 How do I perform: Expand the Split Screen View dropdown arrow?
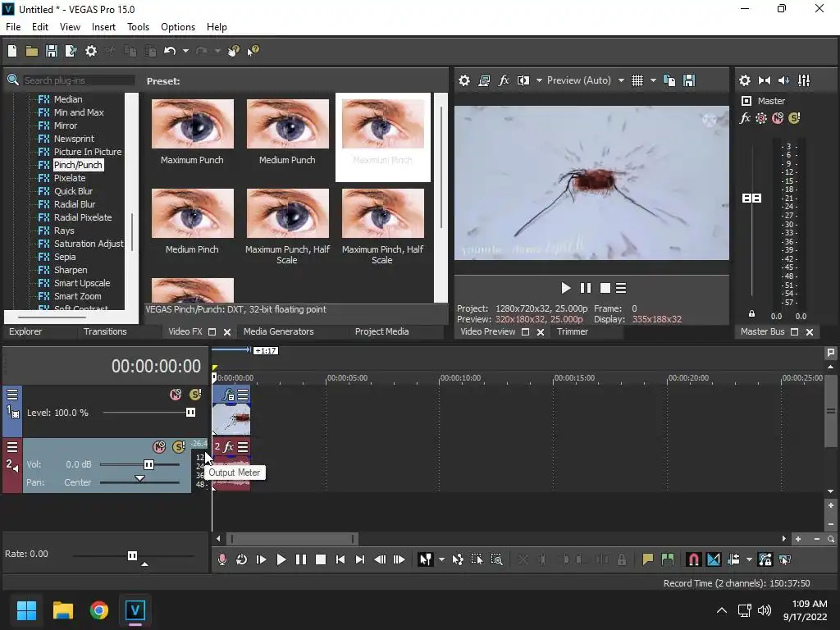[x=539, y=80]
